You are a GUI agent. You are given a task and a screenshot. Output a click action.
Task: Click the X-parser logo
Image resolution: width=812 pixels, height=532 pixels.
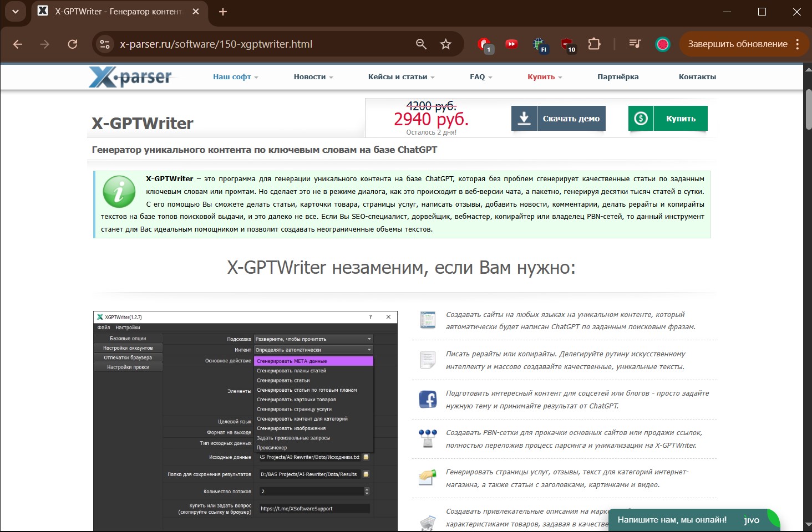click(x=131, y=77)
